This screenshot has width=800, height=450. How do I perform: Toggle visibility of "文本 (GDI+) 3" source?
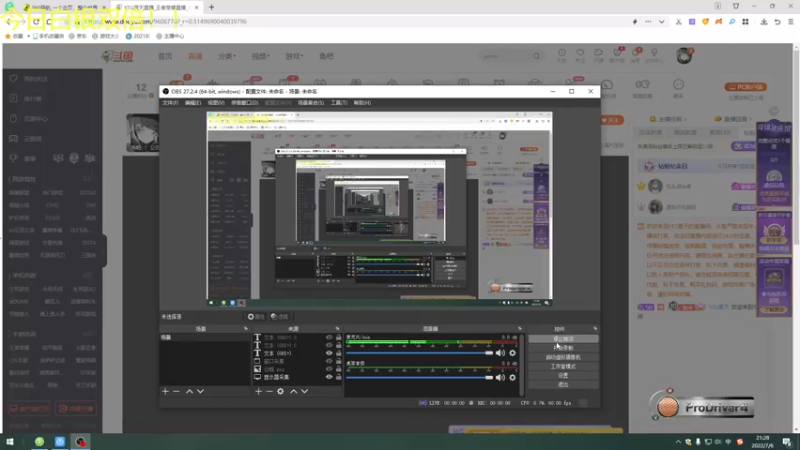pos(329,337)
